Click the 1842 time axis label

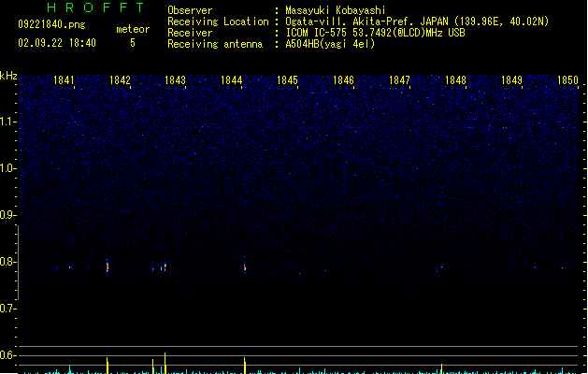pyautogui.click(x=120, y=80)
